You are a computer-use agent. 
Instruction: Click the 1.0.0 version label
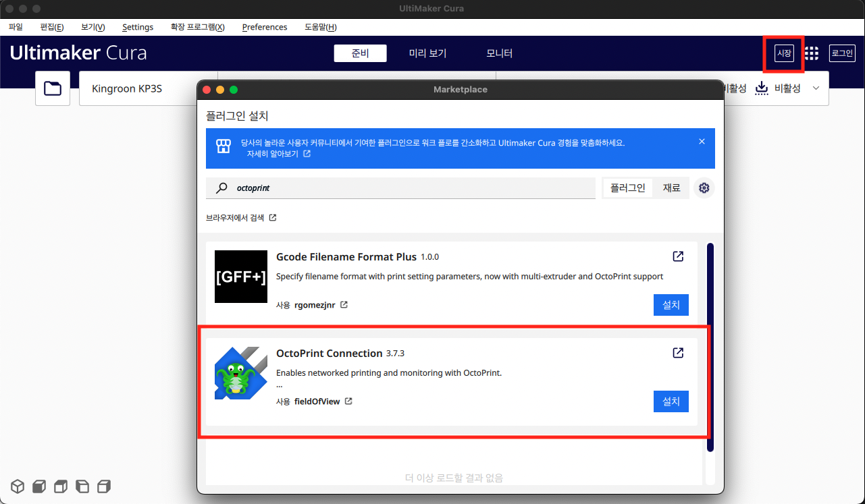pyautogui.click(x=430, y=257)
